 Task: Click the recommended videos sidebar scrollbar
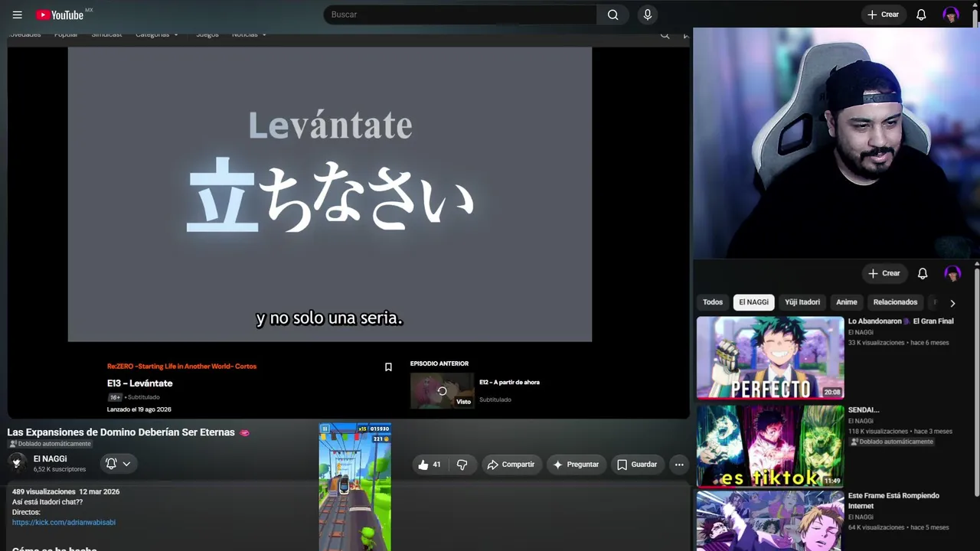click(x=976, y=383)
